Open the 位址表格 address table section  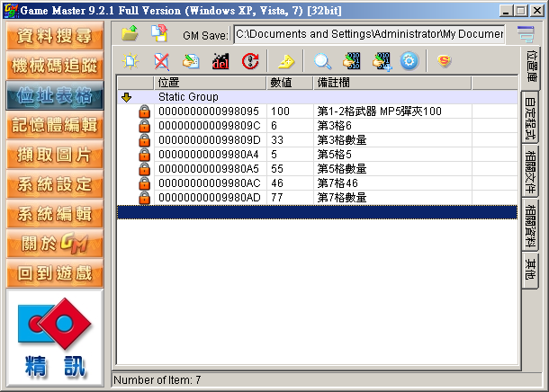tap(55, 95)
